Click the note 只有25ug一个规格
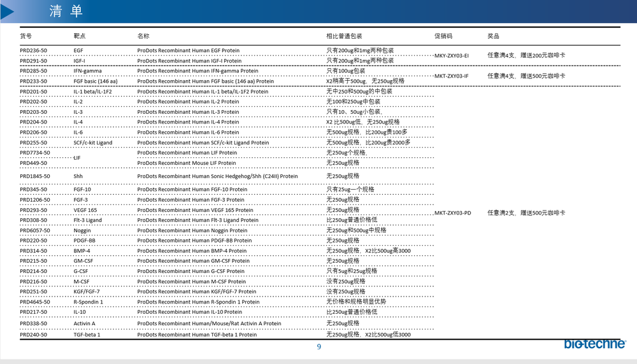637x364 pixels. (350, 190)
